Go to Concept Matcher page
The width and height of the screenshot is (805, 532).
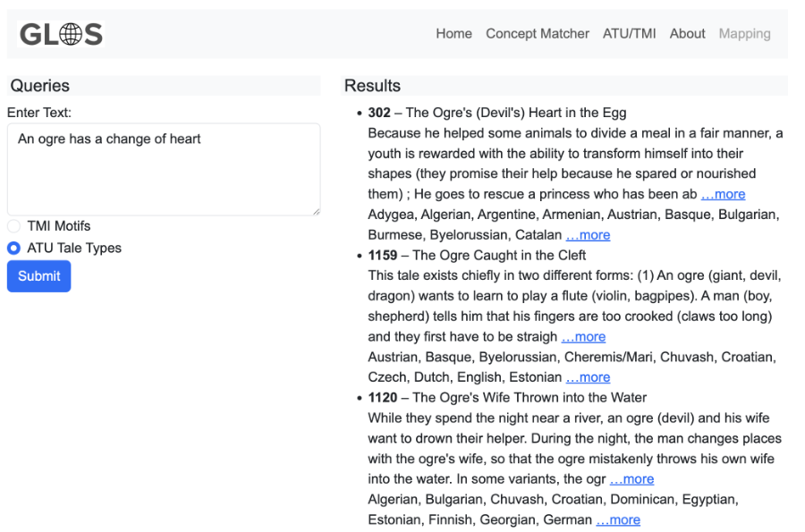tap(537, 34)
